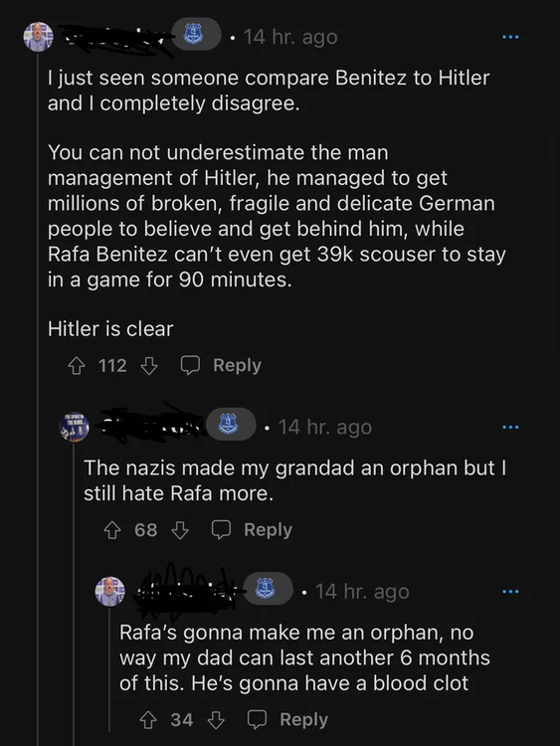Downvote the comment with 68 points
The height and width of the screenshot is (746, 560).
pyautogui.click(x=180, y=530)
